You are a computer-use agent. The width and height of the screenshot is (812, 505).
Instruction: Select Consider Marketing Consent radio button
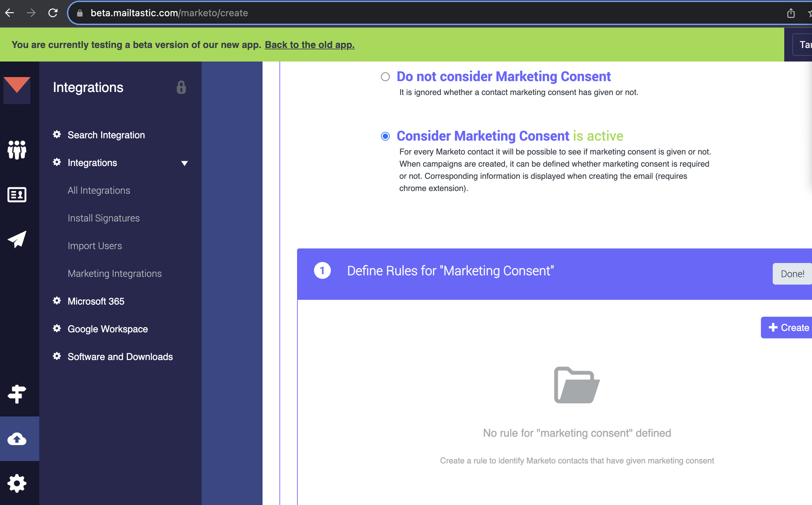[385, 136]
